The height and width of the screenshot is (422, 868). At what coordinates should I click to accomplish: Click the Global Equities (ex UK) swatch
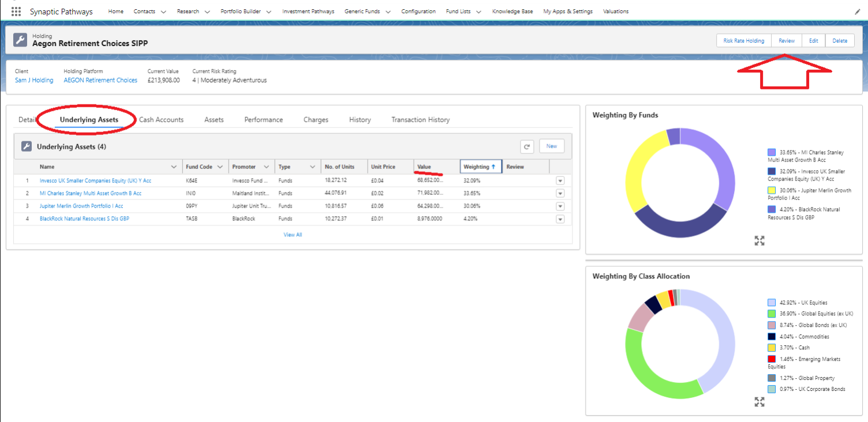pyautogui.click(x=772, y=314)
